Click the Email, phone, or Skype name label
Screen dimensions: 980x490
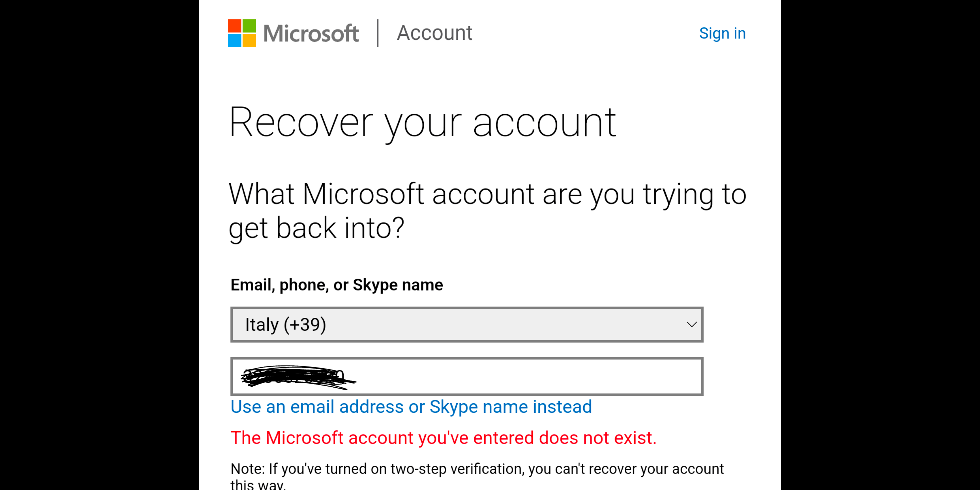point(337,285)
